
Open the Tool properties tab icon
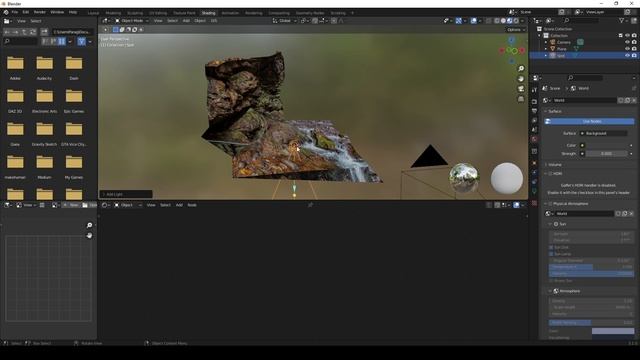(x=535, y=90)
